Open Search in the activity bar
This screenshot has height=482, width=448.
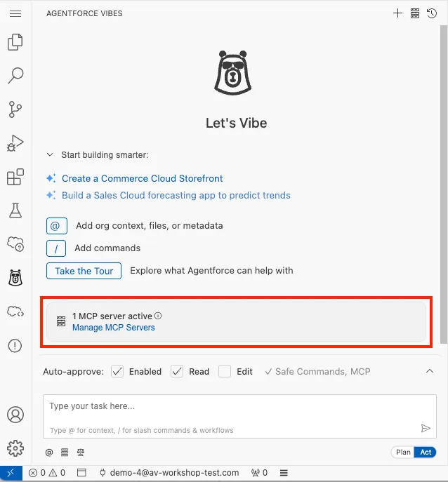15,76
